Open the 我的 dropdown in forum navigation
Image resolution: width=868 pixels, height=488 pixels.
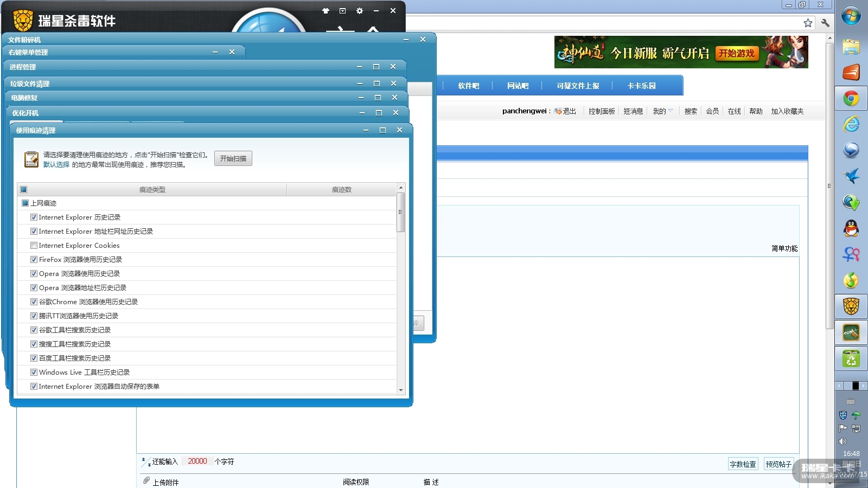point(662,111)
